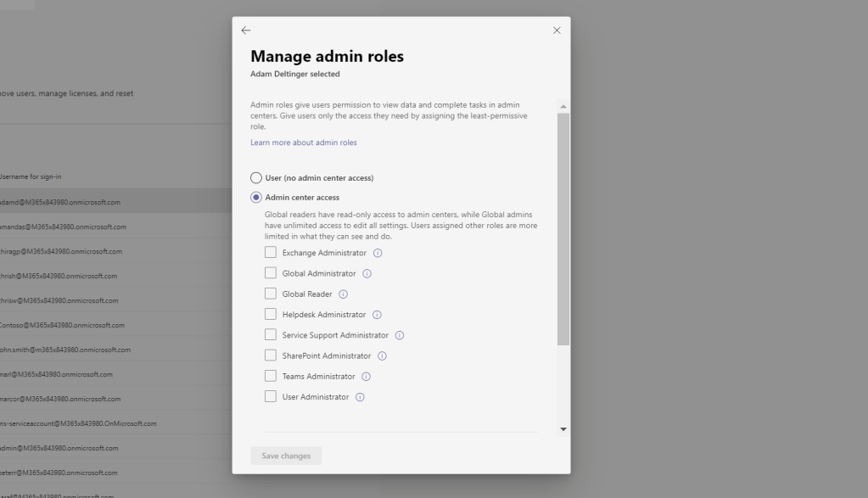
Task: Select User (no admin center access) option
Action: click(x=256, y=178)
